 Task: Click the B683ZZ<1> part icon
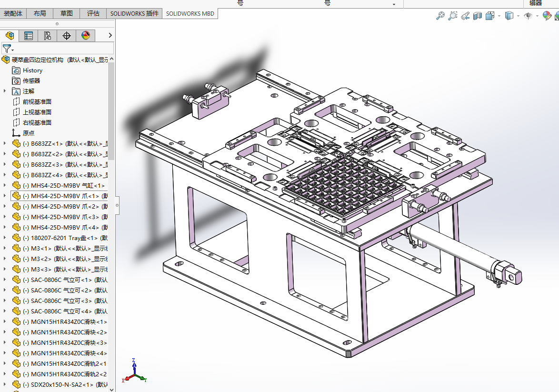pos(16,144)
